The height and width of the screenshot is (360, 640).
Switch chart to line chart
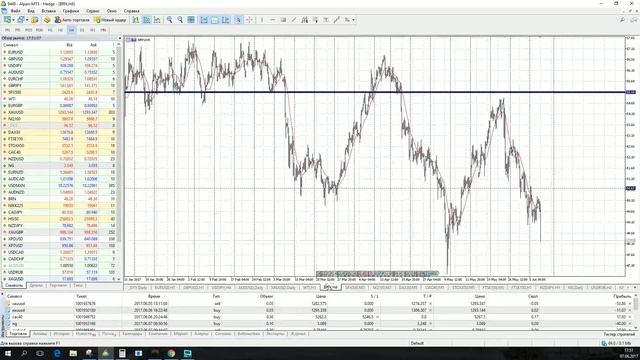[x=157, y=20]
